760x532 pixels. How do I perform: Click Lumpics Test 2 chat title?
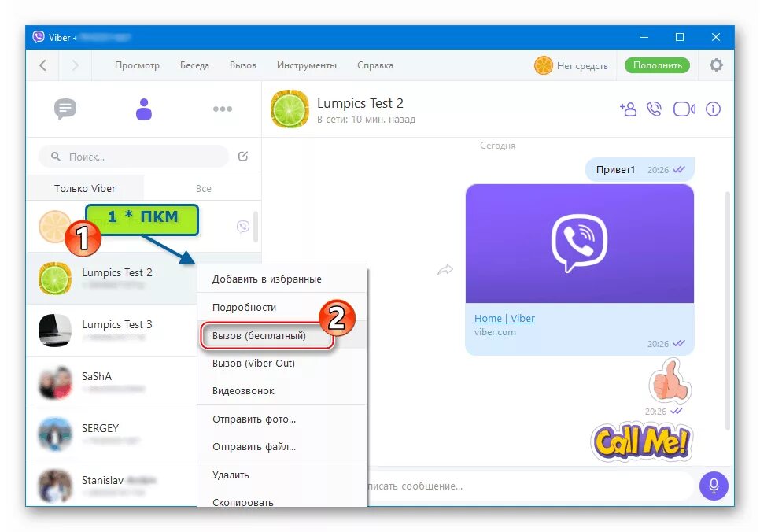pyautogui.click(x=360, y=103)
